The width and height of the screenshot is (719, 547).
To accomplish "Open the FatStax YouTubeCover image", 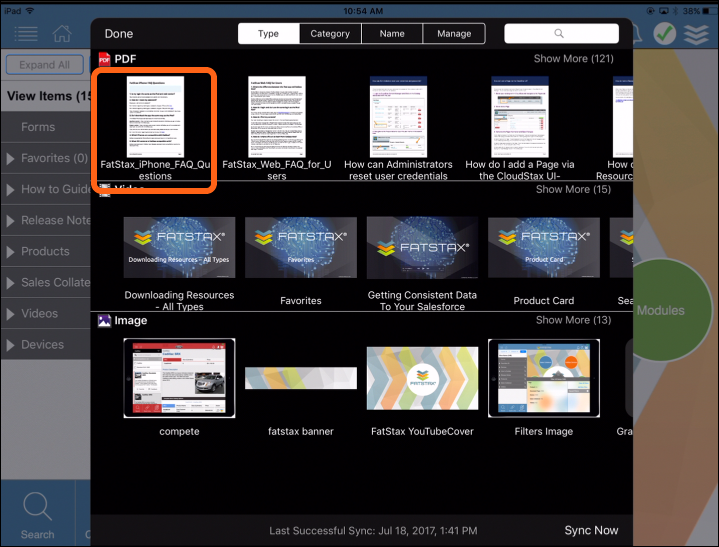I will tap(422, 378).
